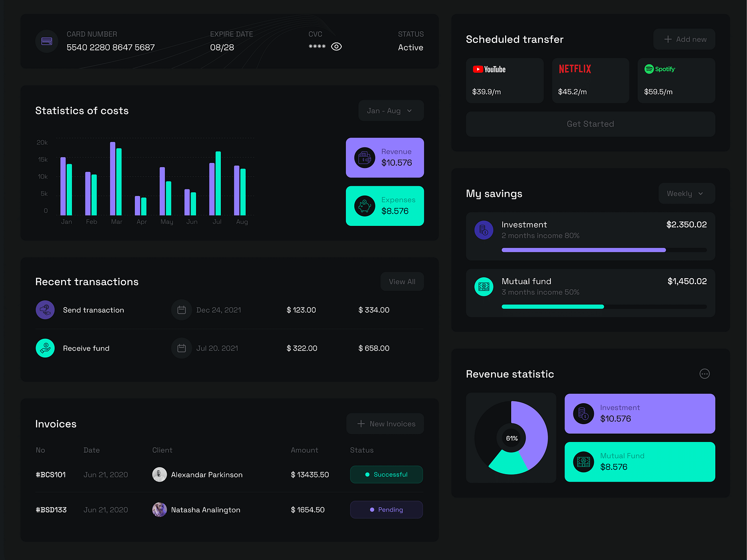Open View All recent transactions

coord(402,281)
